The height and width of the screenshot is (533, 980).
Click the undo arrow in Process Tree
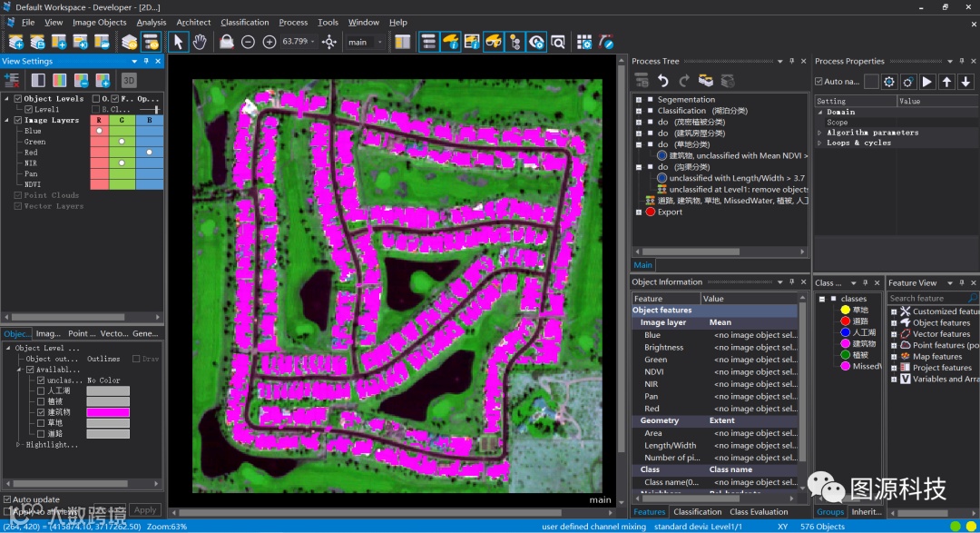pos(663,81)
